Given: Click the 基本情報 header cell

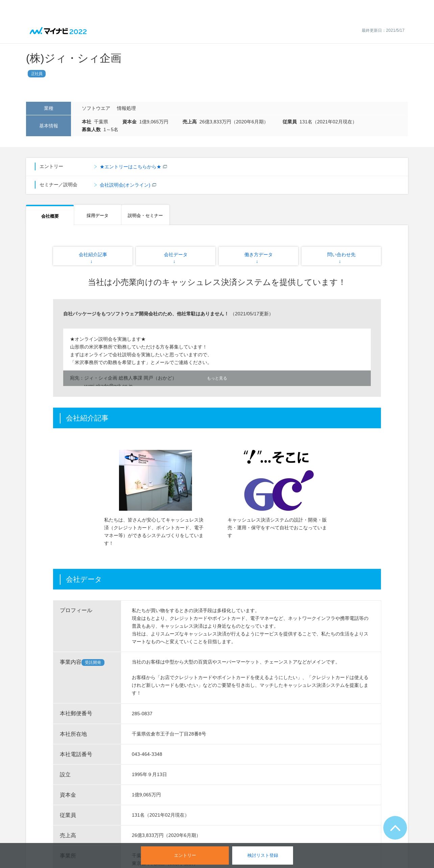Looking at the screenshot, I should pyautogui.click(x=48, y=126).
